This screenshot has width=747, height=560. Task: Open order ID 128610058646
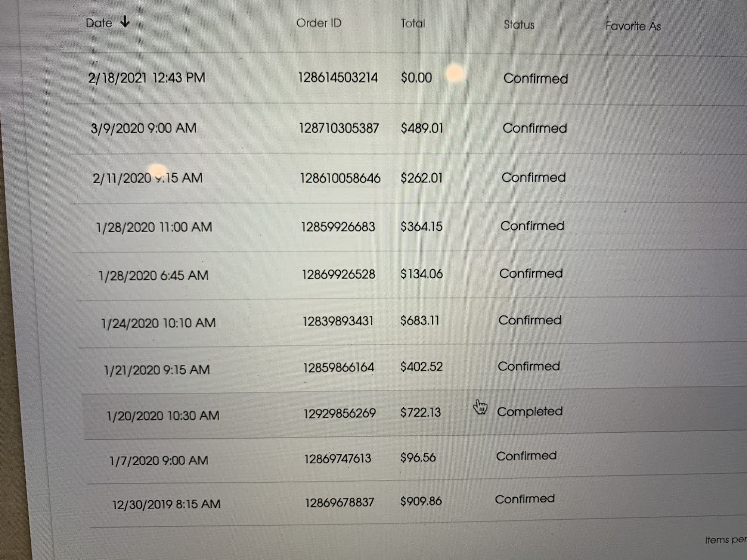click(340, 178)
